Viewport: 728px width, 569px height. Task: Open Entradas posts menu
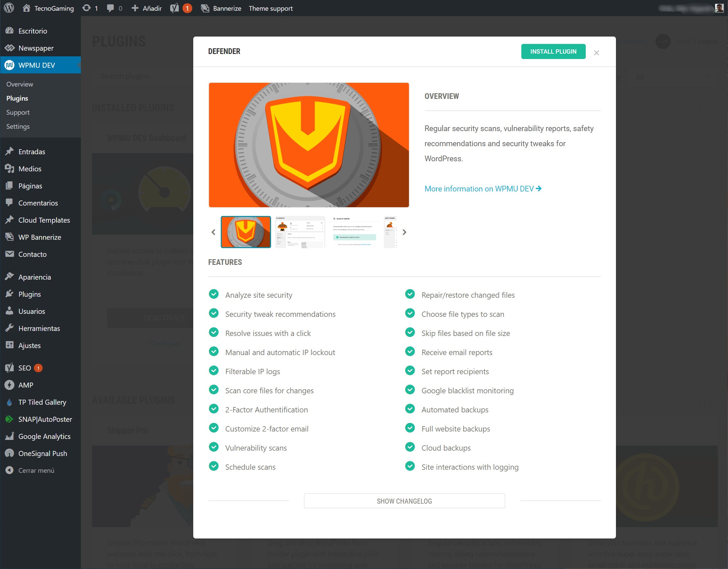point(40,152)
